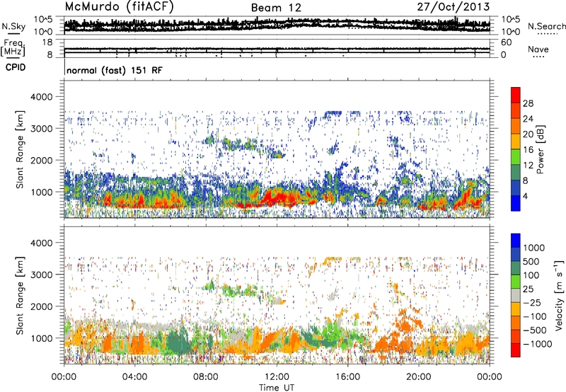Click the date '27/Oct/2013'

[454, 7]
